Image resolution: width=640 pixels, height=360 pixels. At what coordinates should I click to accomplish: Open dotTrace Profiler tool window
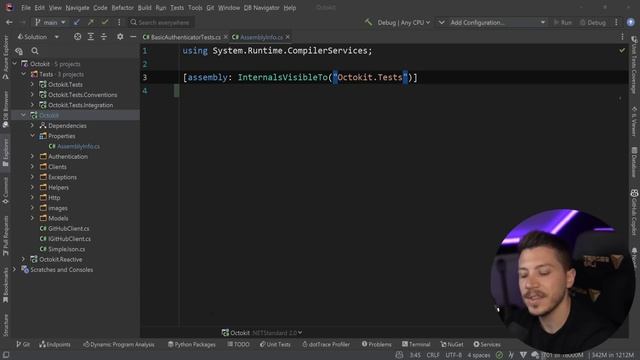click(x=326, y=344)
